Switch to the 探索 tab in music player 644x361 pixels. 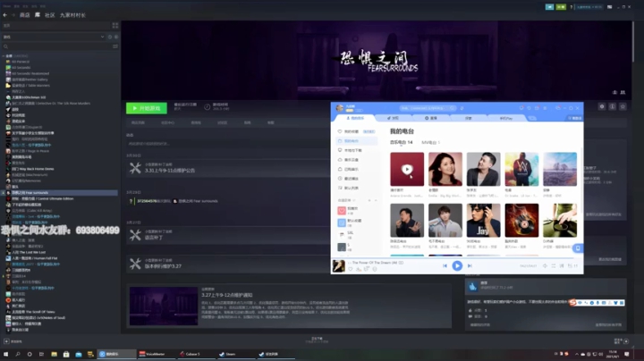click(x=468, y=118)
